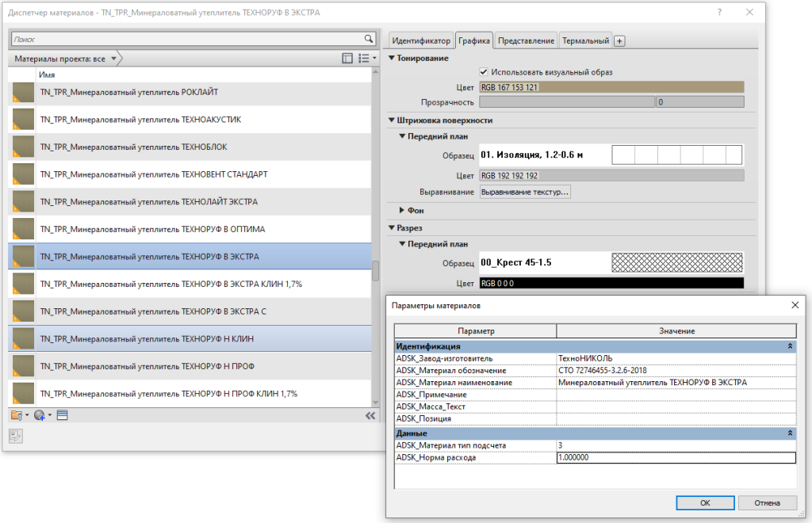Click the create new material icon
Viewport: 812px width, 523px height.
40,415
